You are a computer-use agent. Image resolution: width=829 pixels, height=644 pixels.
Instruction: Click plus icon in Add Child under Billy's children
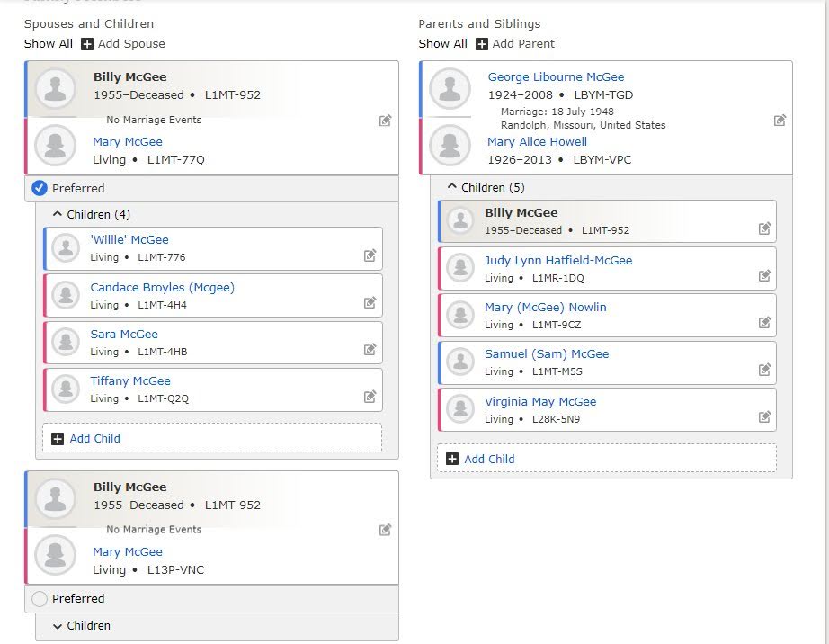(58, 439)
